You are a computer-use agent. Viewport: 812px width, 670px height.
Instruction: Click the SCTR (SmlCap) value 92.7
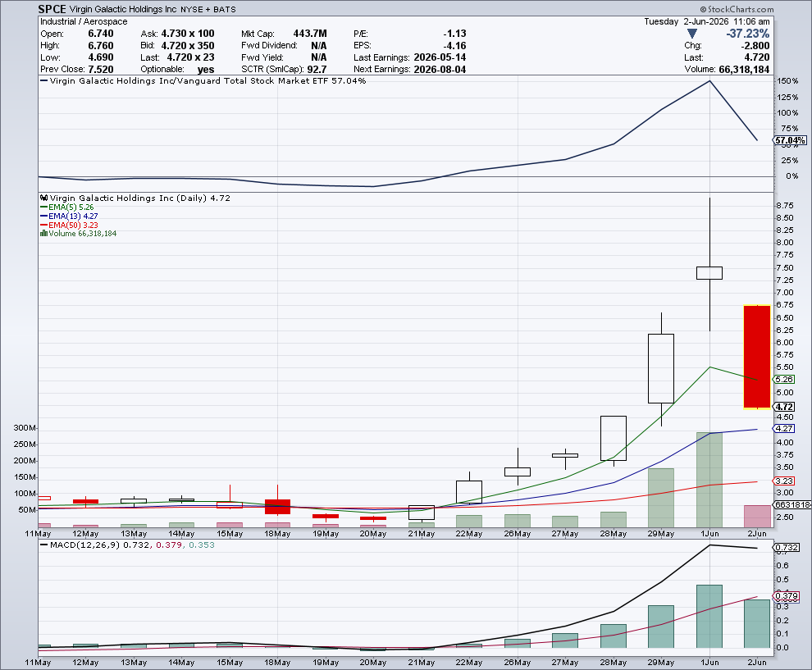pos(317,70)
